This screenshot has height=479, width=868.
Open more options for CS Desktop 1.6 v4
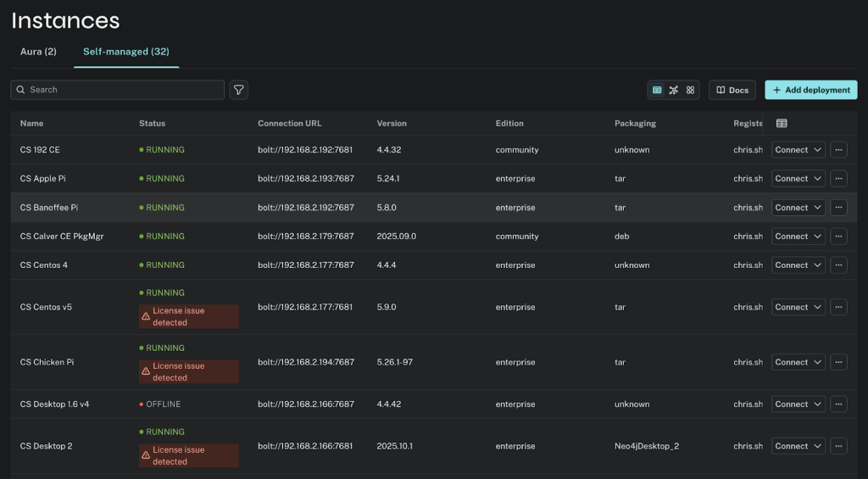click(838, 404)
